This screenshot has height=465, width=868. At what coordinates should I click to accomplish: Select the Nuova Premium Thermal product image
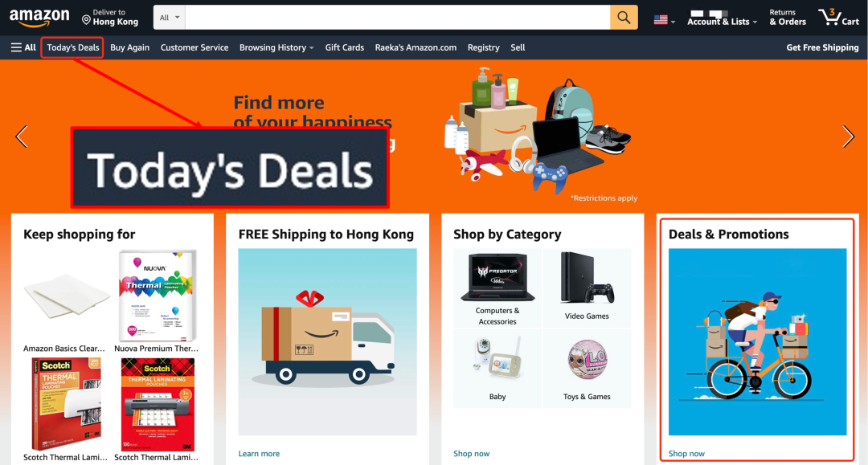pyautogui.click(x=157, y=296)
